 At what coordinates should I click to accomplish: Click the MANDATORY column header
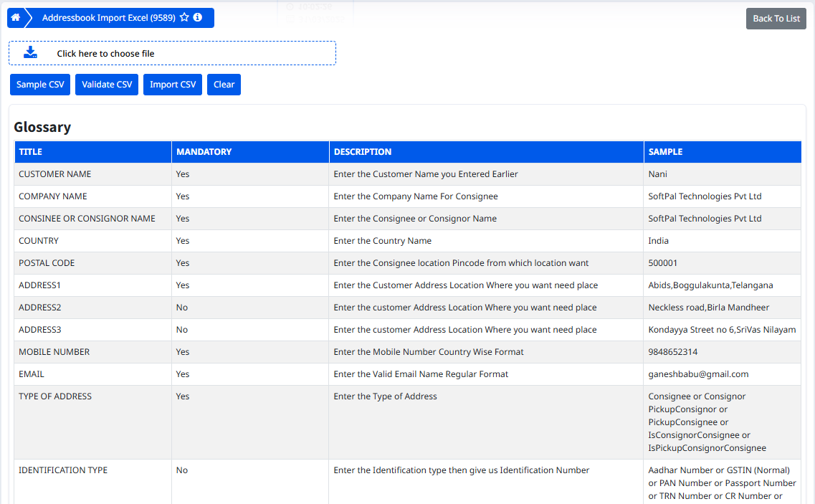pyautogui.click(x=251, y=152)
